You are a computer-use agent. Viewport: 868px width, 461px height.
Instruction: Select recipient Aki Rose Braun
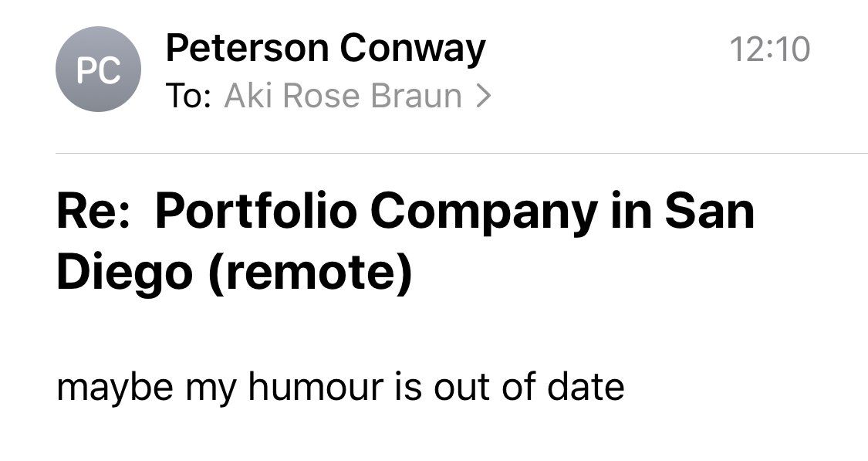343,97
